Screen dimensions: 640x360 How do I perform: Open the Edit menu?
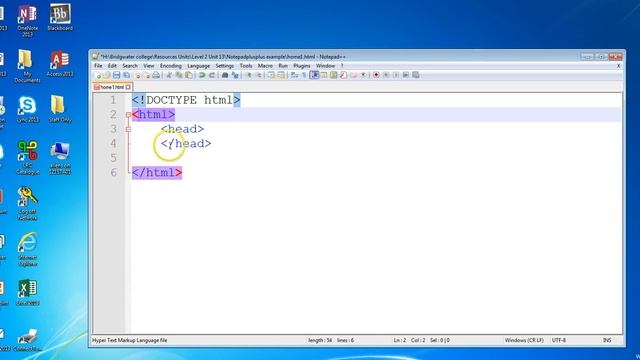click(x=112, y=66)
